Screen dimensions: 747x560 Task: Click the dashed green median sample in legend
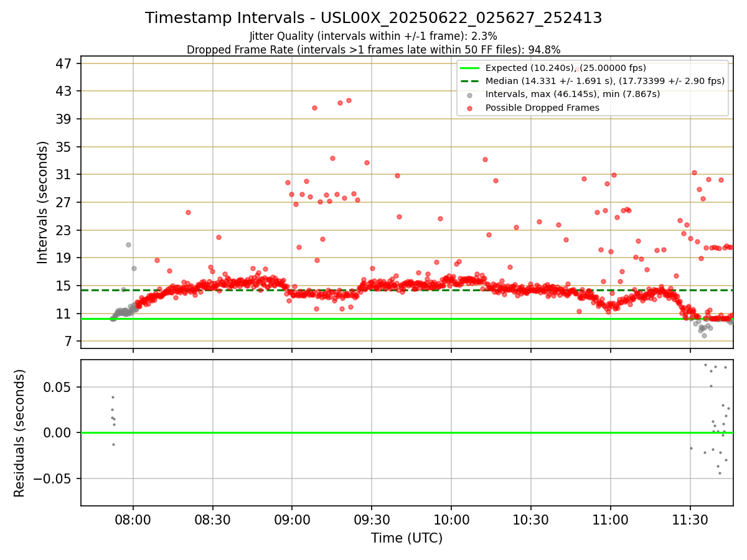tap(470, 82)
